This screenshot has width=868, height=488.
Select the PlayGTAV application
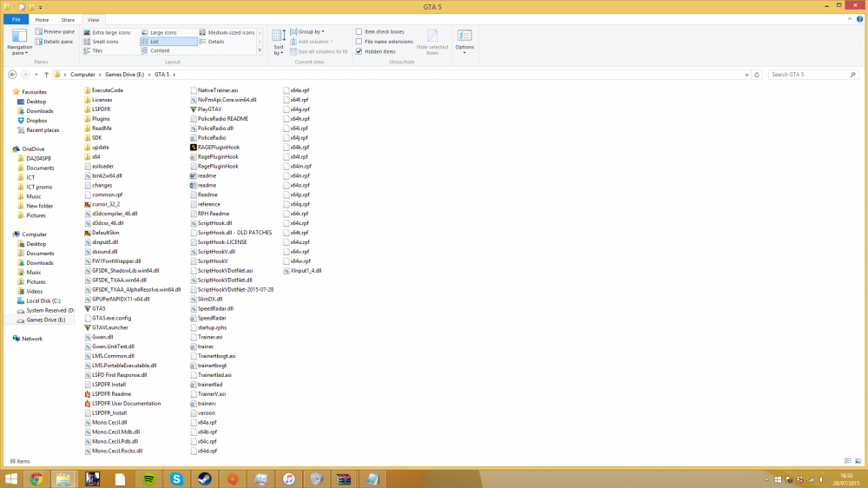pos(206,109)
